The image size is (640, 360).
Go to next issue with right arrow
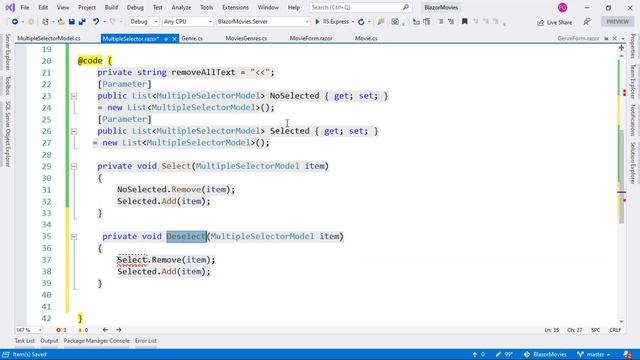pyautogui.click(x=119, y=330)
